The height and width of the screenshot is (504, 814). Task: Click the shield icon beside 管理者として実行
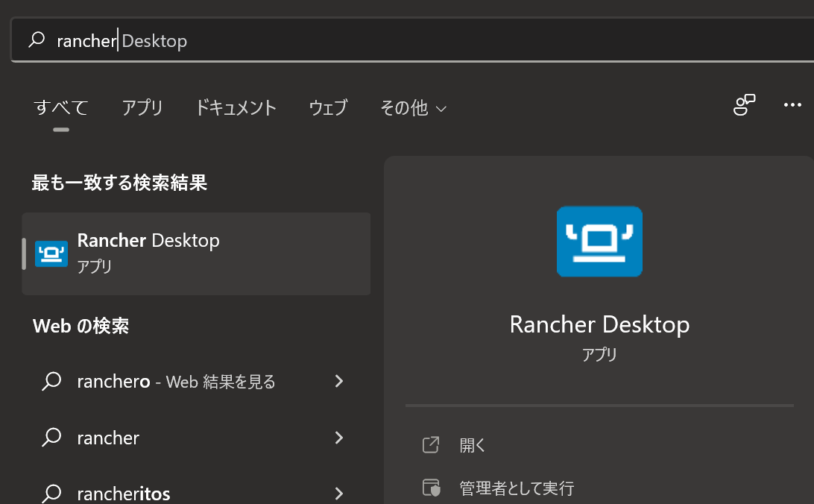tap(431, 488)
